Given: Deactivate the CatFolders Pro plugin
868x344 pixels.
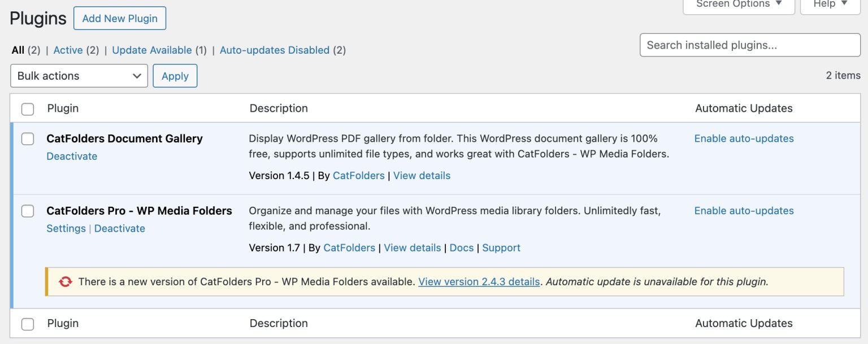Looking at the screenshot, I should (x=120, y=228).
